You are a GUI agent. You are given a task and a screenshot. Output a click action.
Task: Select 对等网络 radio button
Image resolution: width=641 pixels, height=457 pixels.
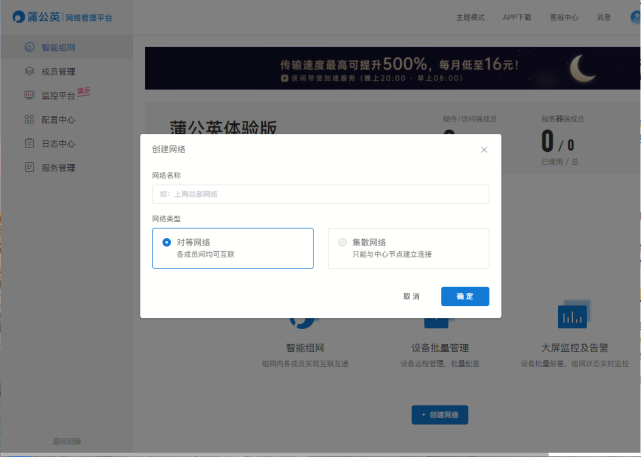click(x=166, y=242)
